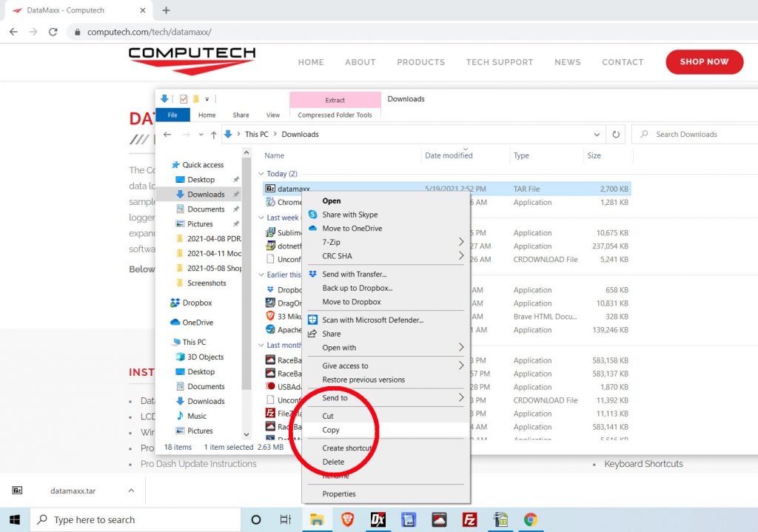Viewport: 758px width, 532px height.
Task: Click the browser back arrow
Action: coord(13,32)
